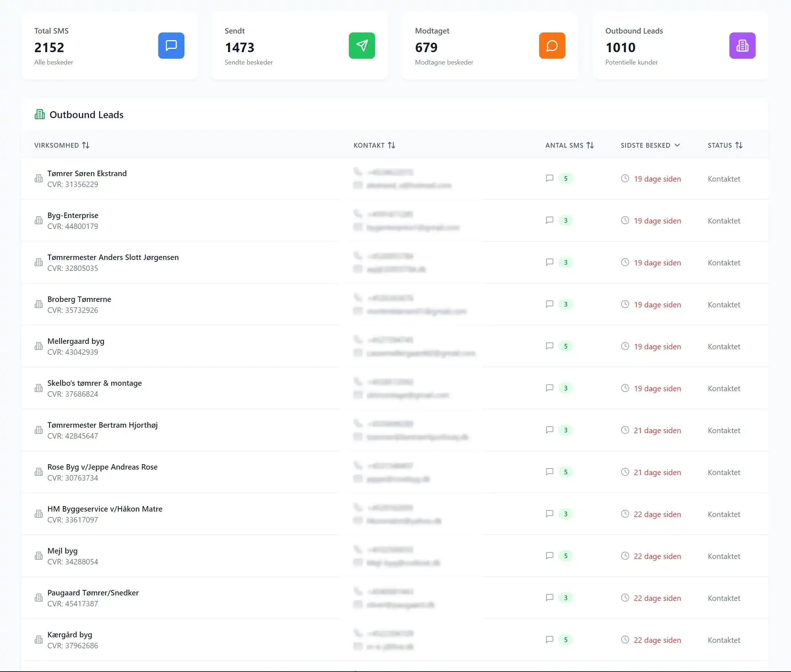The image size is (791, 672).
Task: Click the green Sendt paper plane icon
Action: tap(361, 46)
